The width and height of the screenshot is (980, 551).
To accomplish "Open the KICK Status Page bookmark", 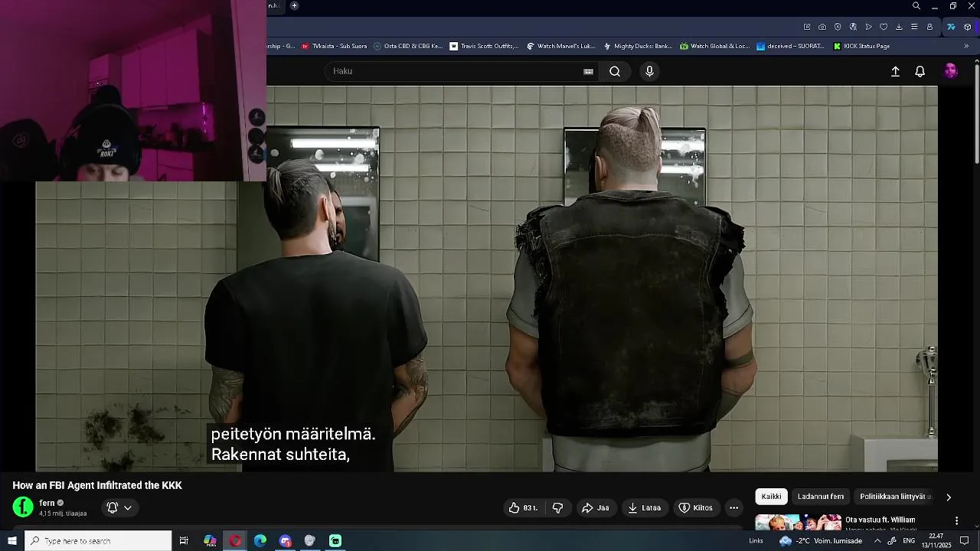I will tap(861, 46).
